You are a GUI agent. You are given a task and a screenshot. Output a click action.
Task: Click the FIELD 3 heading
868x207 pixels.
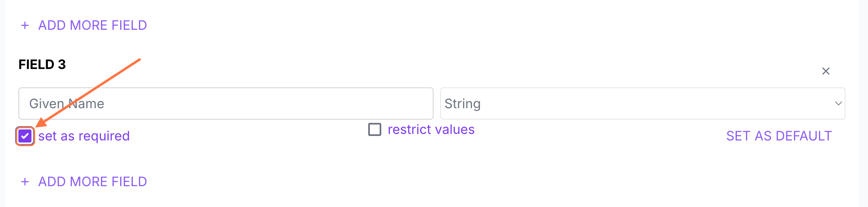(x=42, y=65)
